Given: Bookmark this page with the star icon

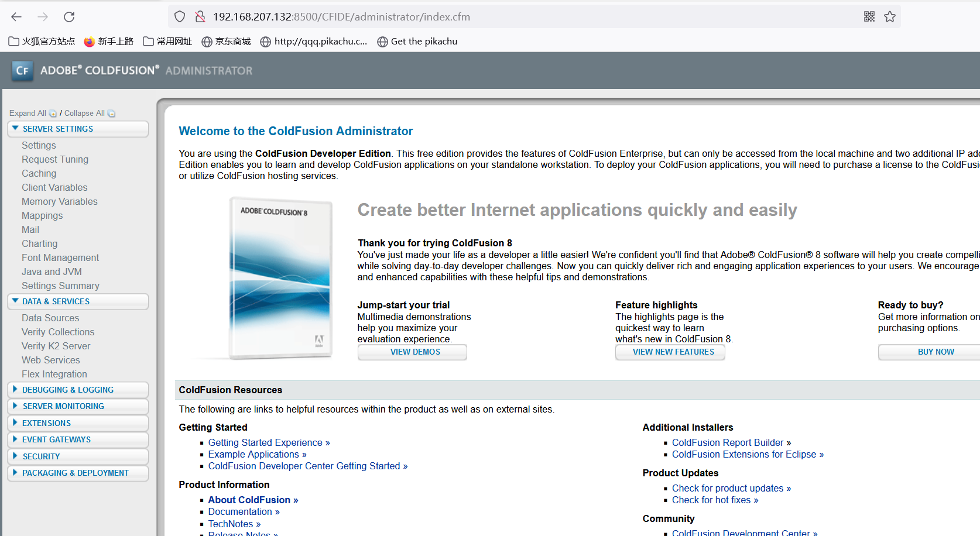Looking at the screenshot, I should (890, 16).
